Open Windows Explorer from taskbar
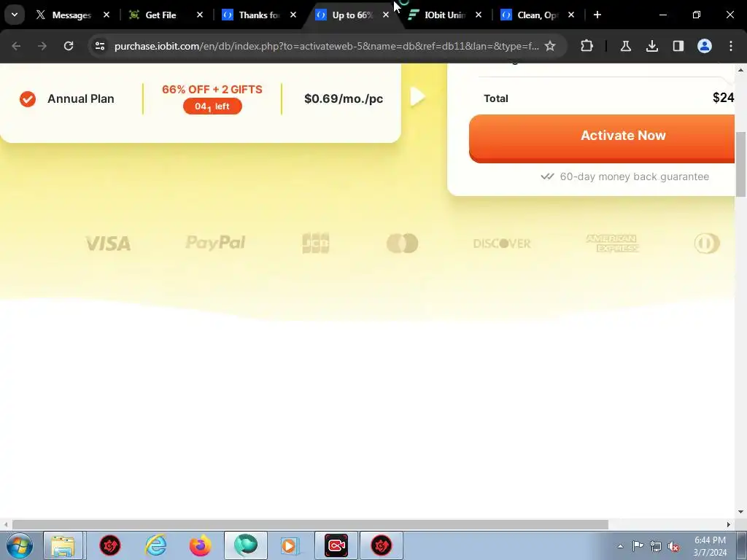 click(x=63, y=545)
